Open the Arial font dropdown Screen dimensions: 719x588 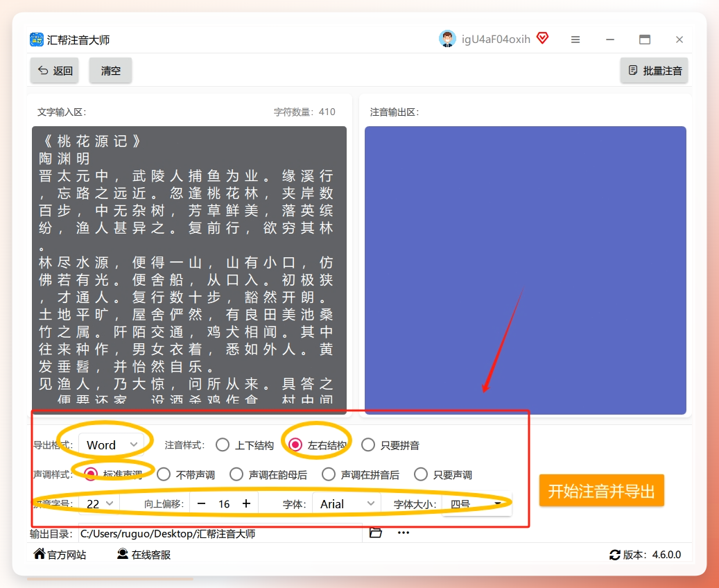347,504
